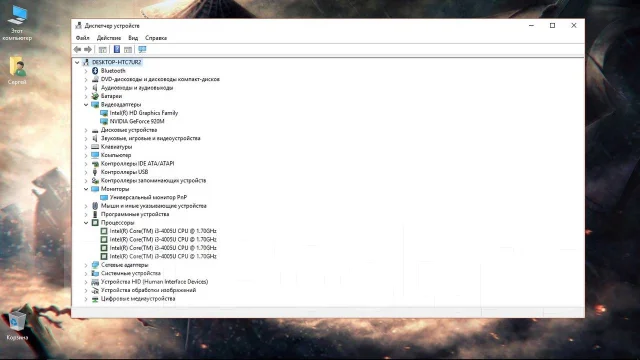Click the scan hardware changes monitor icon

142,49
